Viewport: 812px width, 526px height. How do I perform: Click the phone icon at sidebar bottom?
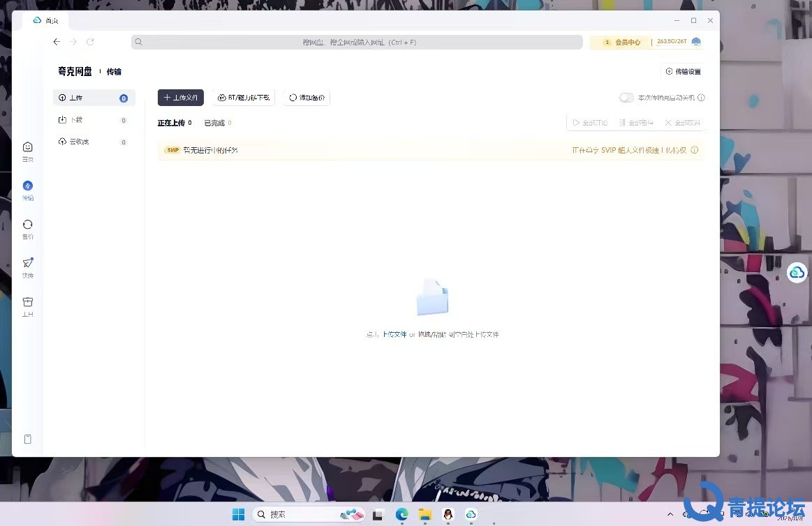tap(28, 439)
